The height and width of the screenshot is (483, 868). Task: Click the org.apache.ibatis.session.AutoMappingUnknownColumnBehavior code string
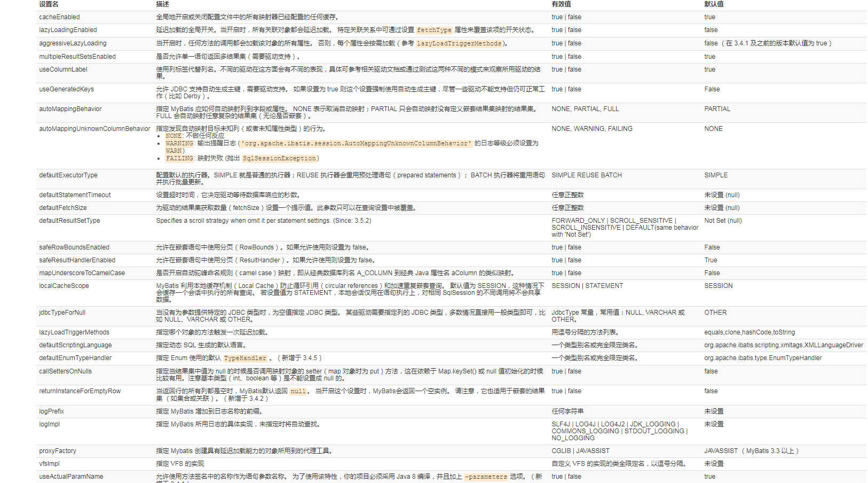pos(357,144)
